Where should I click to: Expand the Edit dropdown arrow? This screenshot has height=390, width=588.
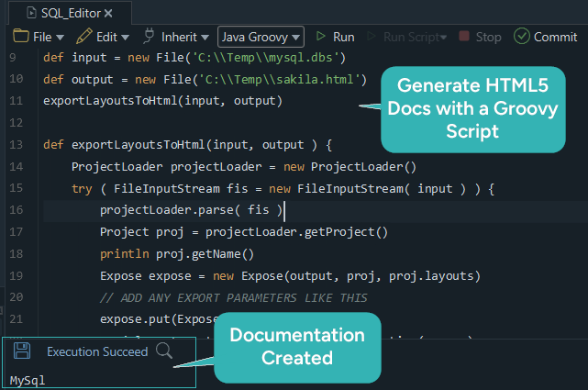click(x=126, y=37)
